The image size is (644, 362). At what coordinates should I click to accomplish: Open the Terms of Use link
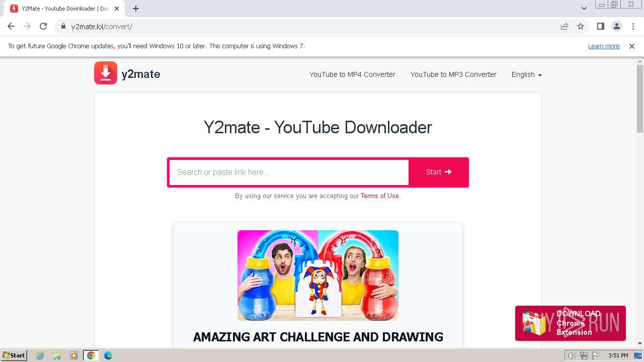[x=379, y=196]
